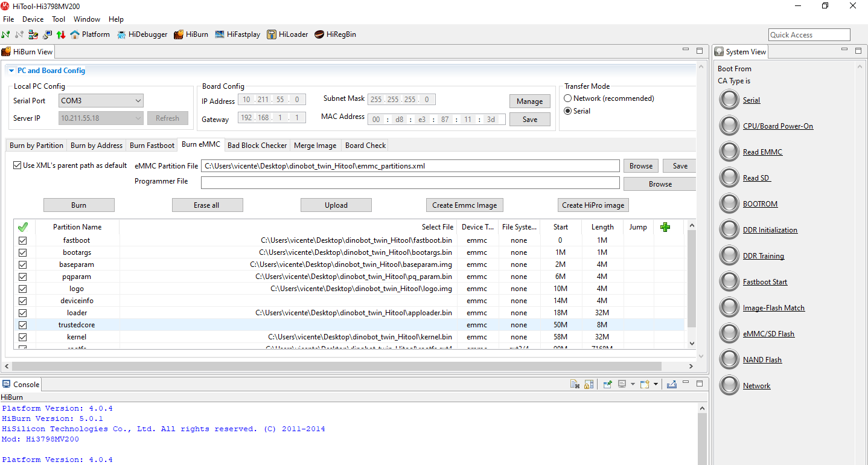This screenshot has height=465, width=868.
Task: Open the new console view dropdown arrow
Action: pyautogui.click(x=656, y=384)
